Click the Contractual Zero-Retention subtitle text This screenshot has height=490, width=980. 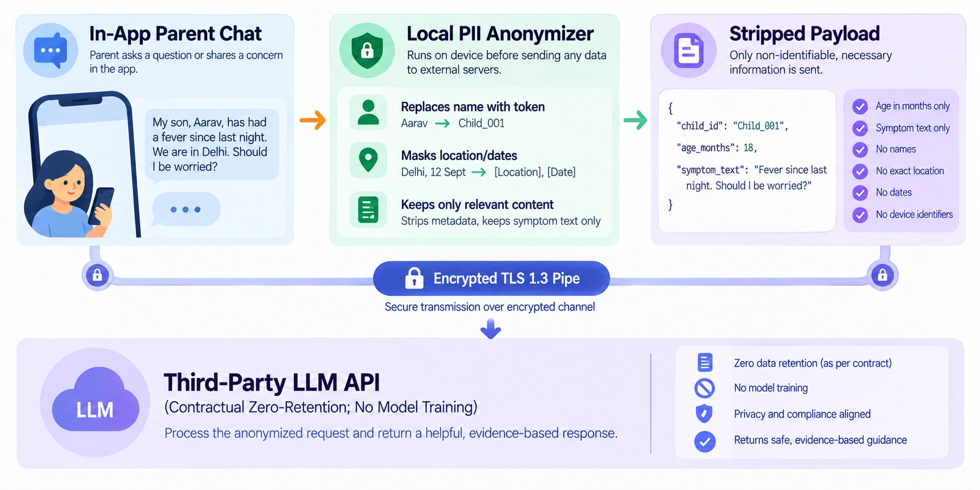[x=320, y=407]
